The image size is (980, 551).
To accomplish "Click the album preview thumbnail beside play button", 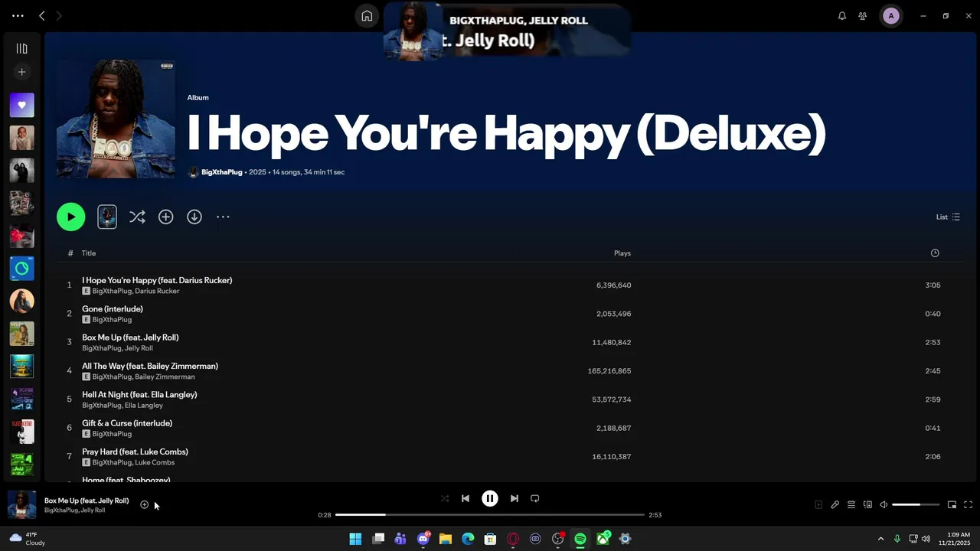I will pos(107,217).
